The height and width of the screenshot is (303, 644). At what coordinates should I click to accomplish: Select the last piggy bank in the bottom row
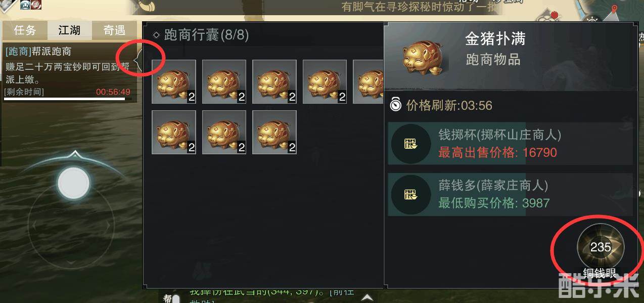pyautogui.click(x=274, y=132)
